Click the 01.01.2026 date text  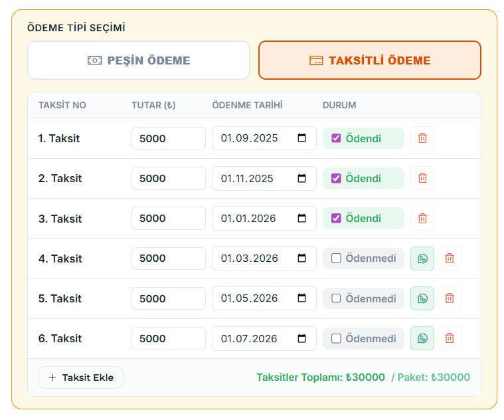[x=248, y=219]
